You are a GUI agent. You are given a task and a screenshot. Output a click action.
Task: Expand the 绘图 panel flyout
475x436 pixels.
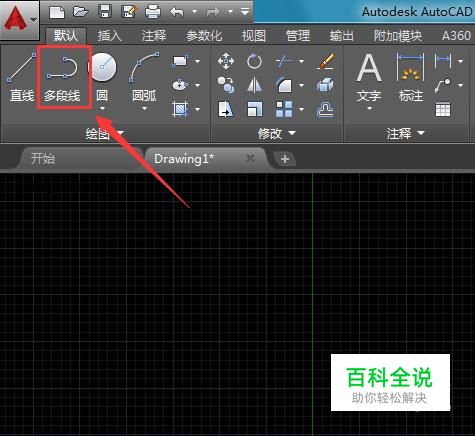coord(105,134)
